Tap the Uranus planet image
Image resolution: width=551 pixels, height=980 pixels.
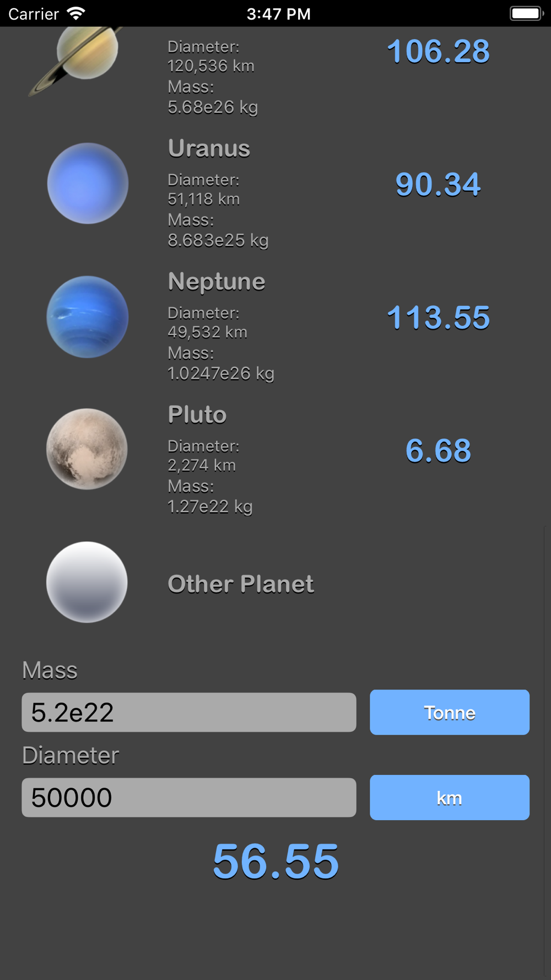(x=88, y=184)
